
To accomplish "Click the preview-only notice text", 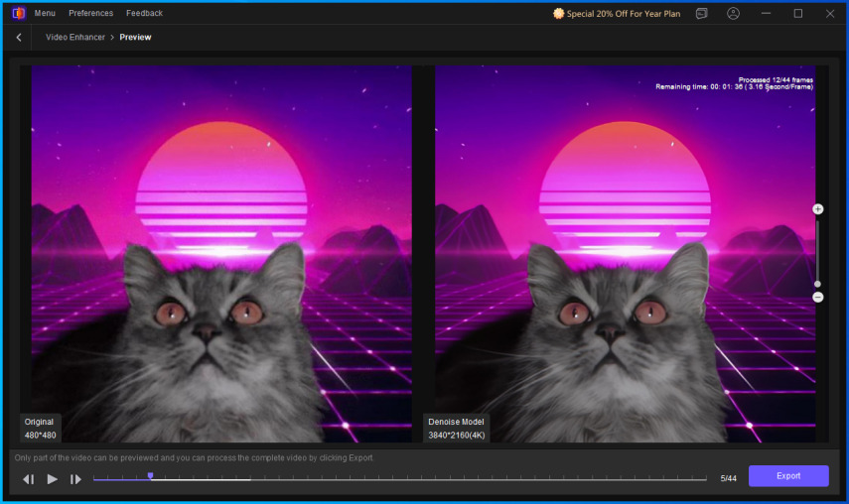I will (x=194, y=458).
